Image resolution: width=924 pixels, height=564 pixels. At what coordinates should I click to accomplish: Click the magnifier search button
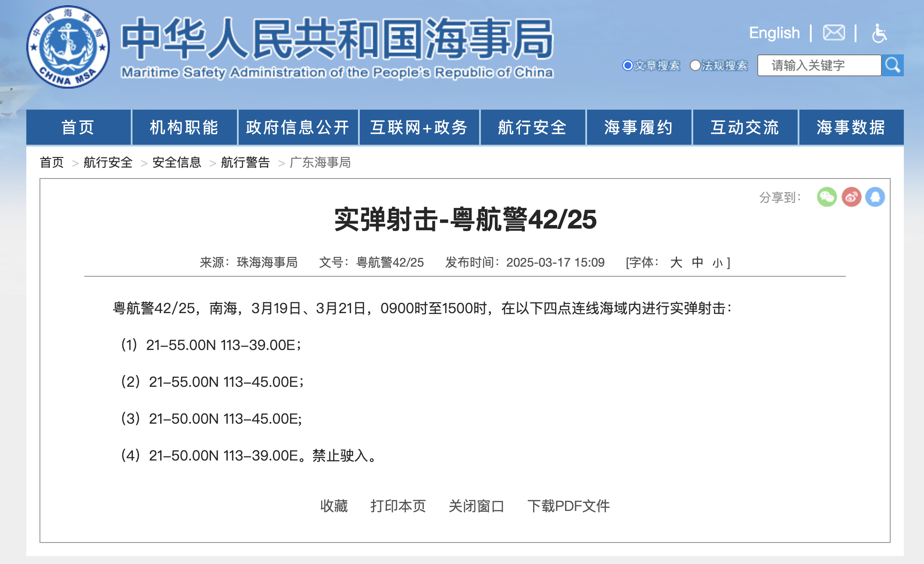point(892,65)
